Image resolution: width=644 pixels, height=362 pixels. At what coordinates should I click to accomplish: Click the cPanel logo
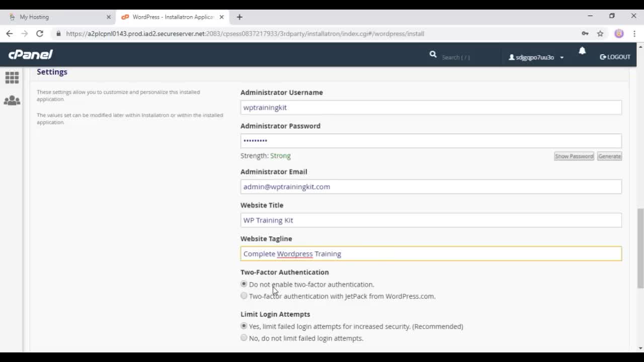coord(31,55)
